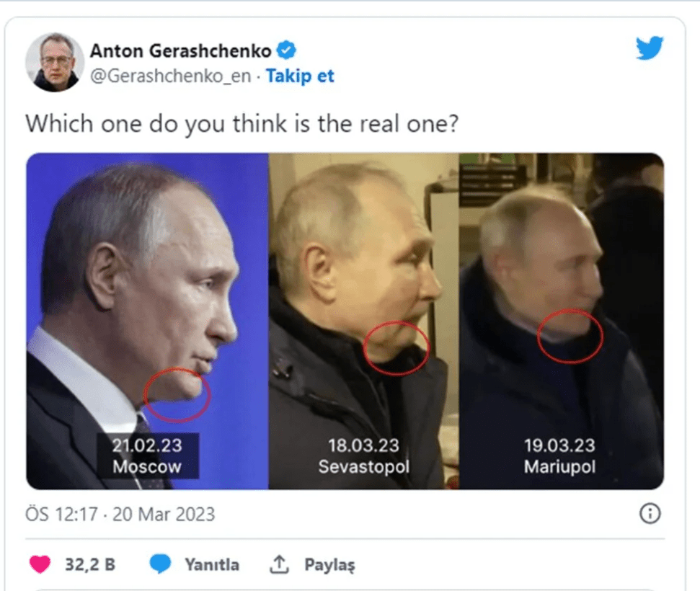Open the ÖS 12:17 · 20 Mar 2023 timestamp
This screenshot has height=591, width=700.
tap(120, 514)
